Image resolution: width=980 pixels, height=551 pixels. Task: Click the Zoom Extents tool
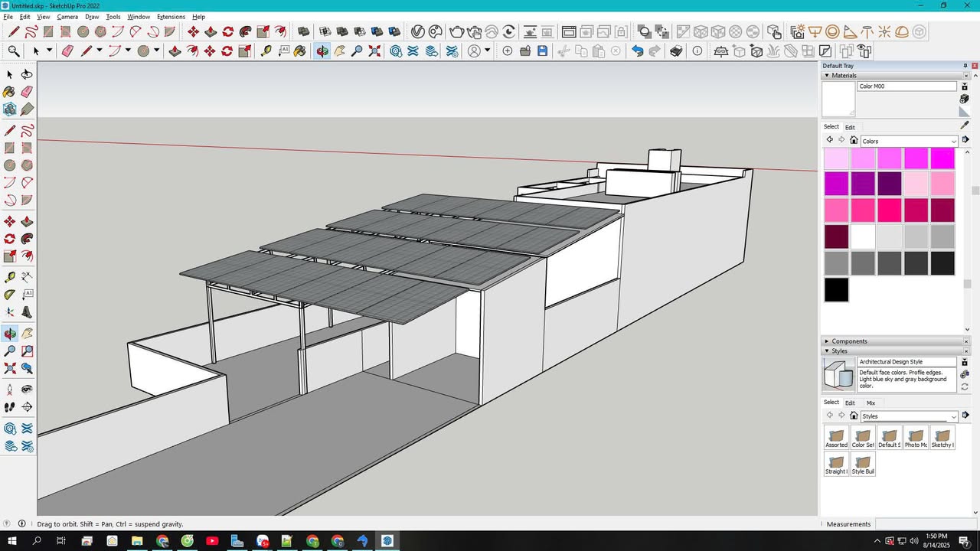pos(9,368)
